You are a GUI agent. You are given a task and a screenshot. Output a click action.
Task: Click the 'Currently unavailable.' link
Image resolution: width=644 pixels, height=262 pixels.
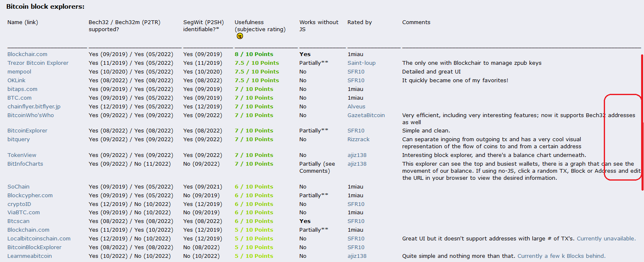606,238
